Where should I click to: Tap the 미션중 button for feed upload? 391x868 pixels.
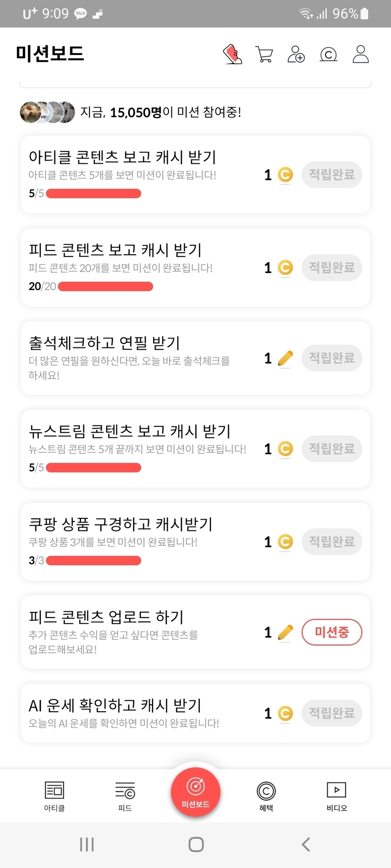(x=332, y=632)
